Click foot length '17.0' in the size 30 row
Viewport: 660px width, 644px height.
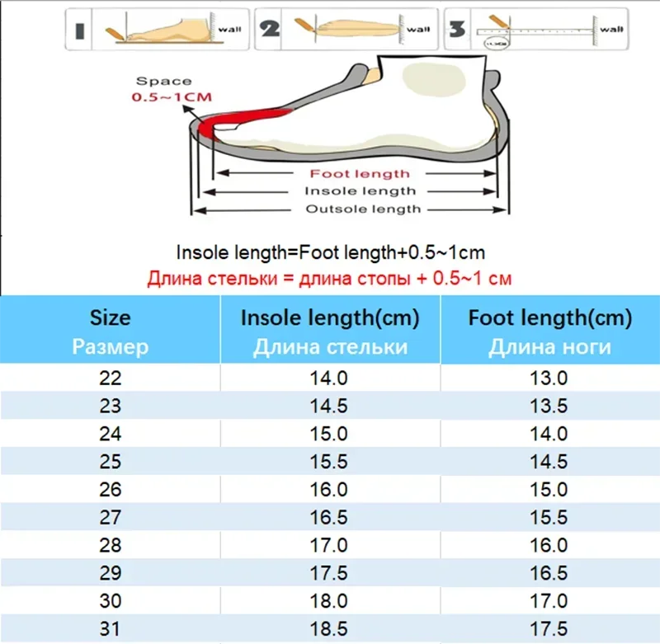[x=549, y=600]
